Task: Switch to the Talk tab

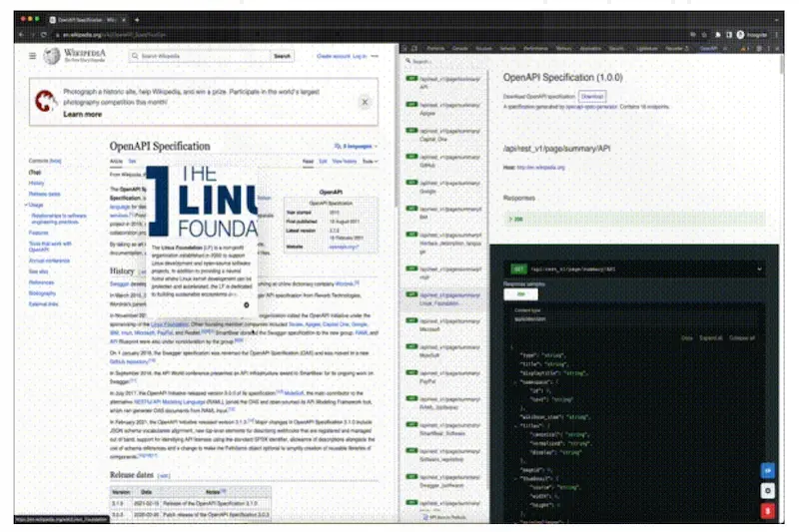Action: pyautogui.click(x=132, y=161)
